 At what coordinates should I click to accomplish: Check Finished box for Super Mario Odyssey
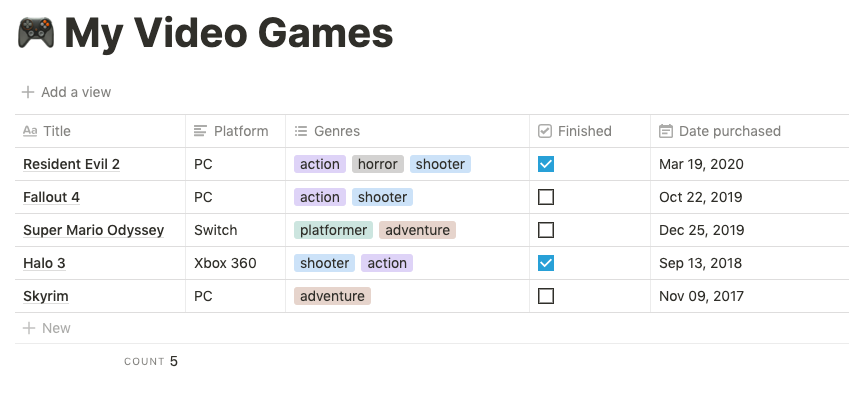tap(546, 230)
